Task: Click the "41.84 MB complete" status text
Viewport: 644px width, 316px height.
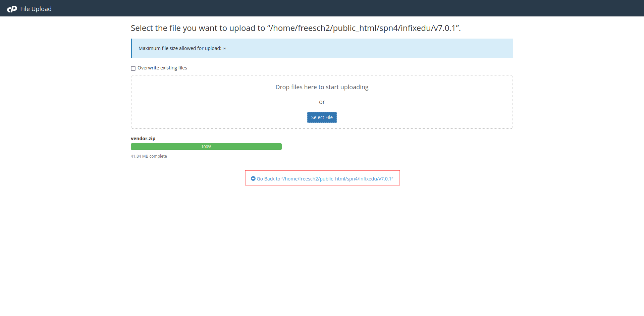Action: click(x=149, y=156)
